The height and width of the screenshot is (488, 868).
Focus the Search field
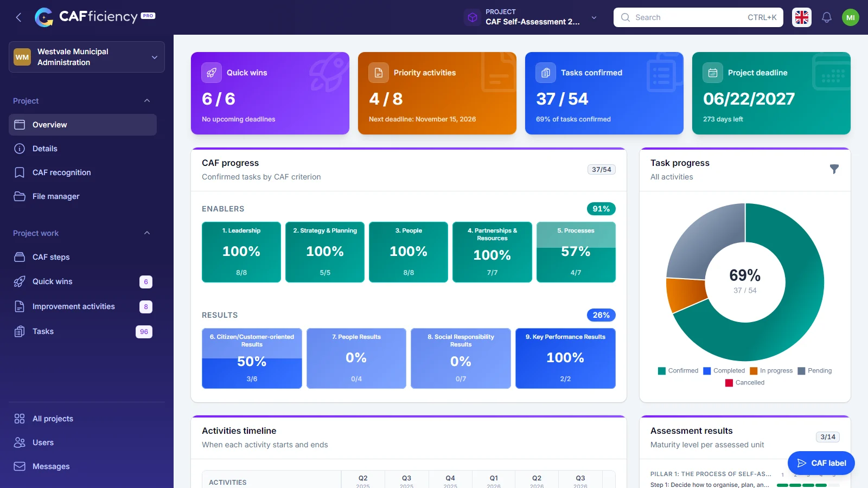click(x=698, y=17)
